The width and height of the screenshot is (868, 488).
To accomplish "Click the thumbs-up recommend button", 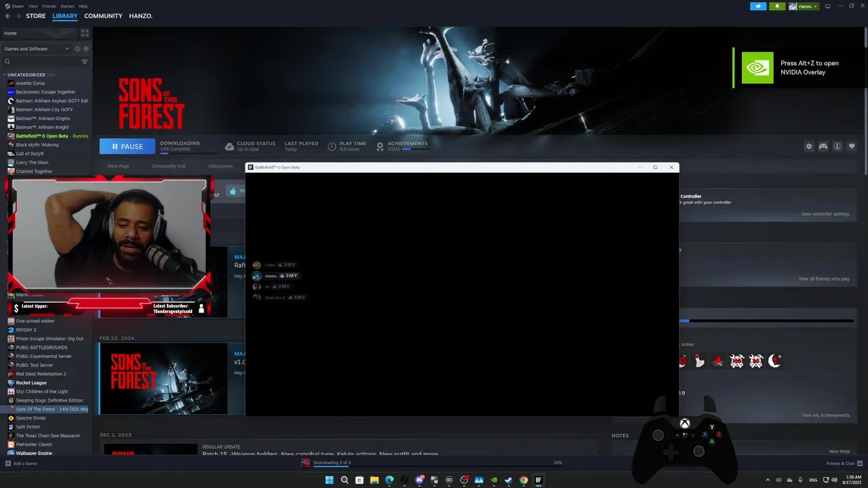I will (233, 191).
